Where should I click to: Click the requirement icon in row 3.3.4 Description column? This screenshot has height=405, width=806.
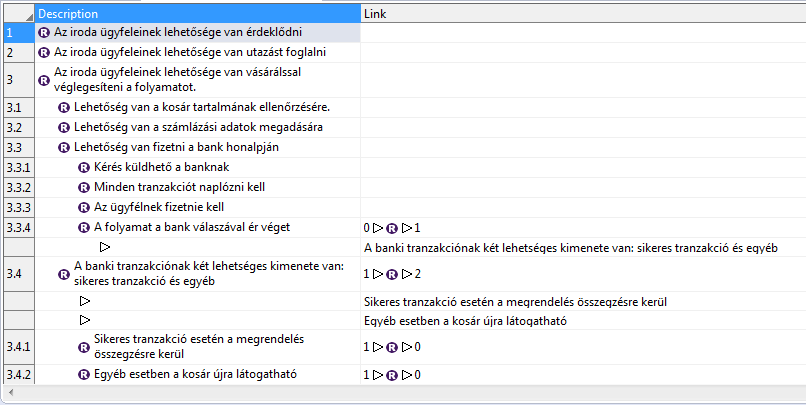point(84,228)
